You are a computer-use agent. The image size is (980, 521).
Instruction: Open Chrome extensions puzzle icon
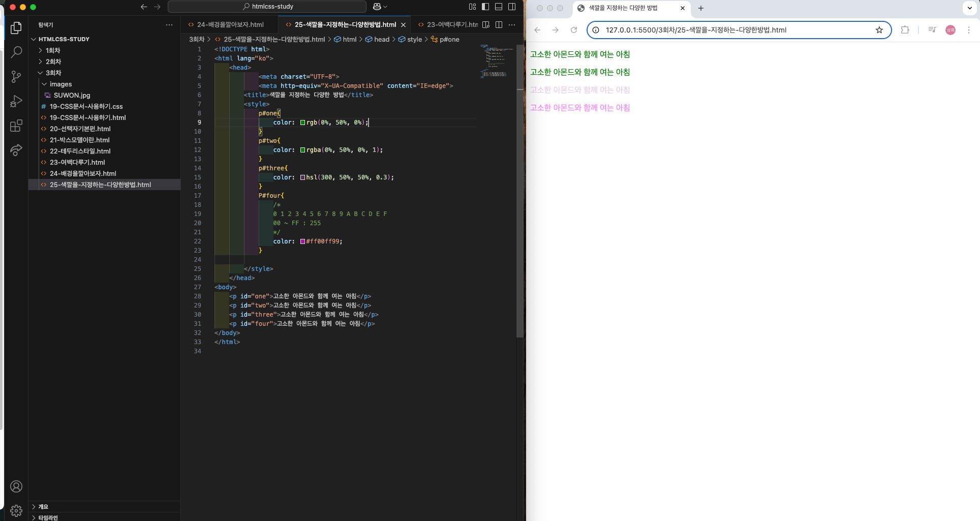point(905,30)
